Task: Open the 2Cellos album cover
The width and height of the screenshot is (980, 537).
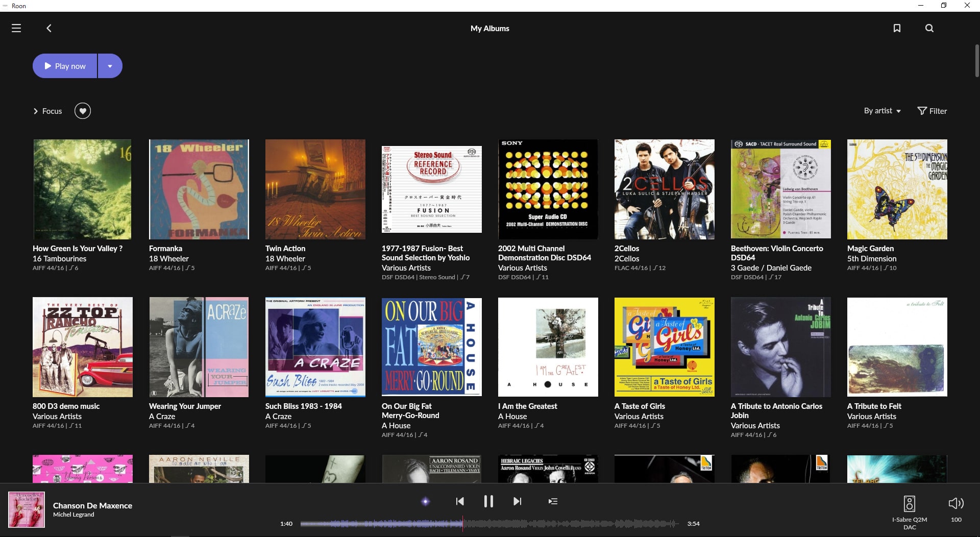Action: (x=665, y=189)
